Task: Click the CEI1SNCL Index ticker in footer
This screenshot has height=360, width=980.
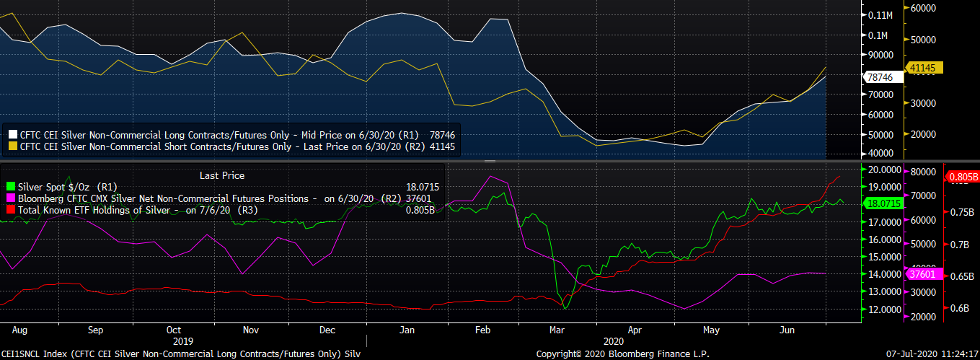Action: click(x=31, y=354)
